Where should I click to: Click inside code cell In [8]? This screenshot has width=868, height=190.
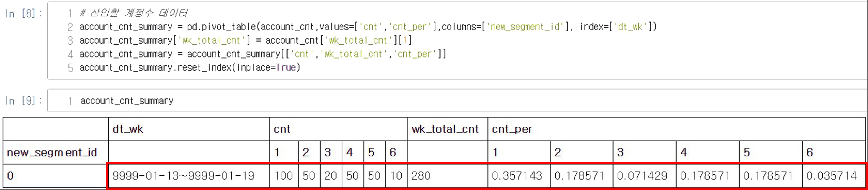[457, 41]
